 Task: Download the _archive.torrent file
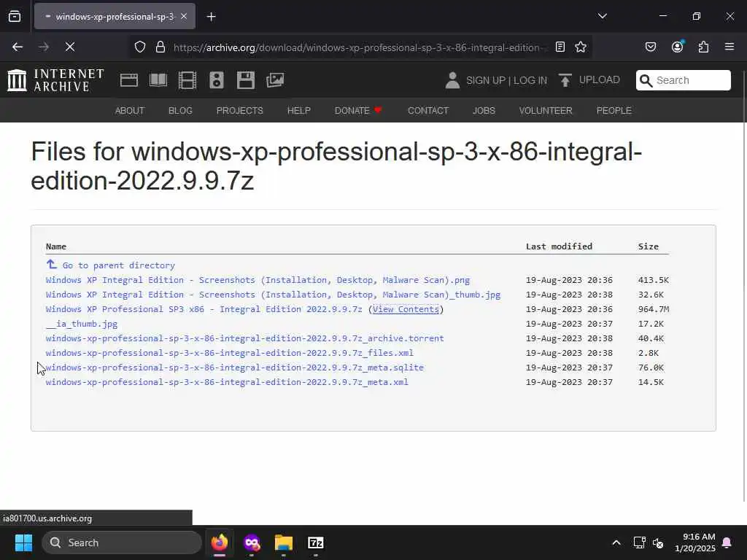click(245, 338)
